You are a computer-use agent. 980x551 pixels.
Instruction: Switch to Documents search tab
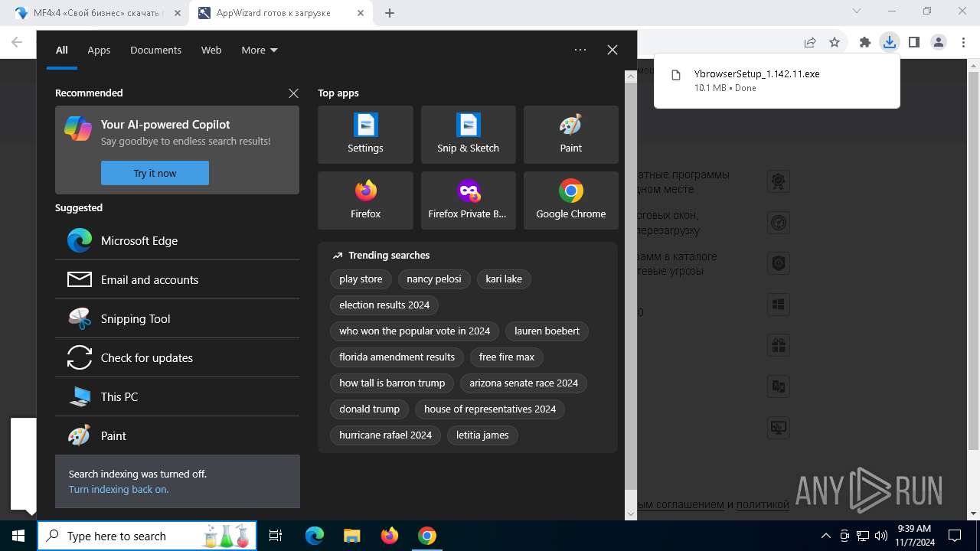(x=155, y=50)
